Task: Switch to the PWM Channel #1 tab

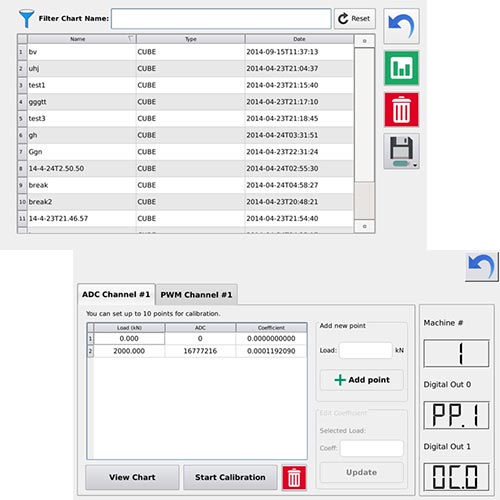Action: click(196, 295)
